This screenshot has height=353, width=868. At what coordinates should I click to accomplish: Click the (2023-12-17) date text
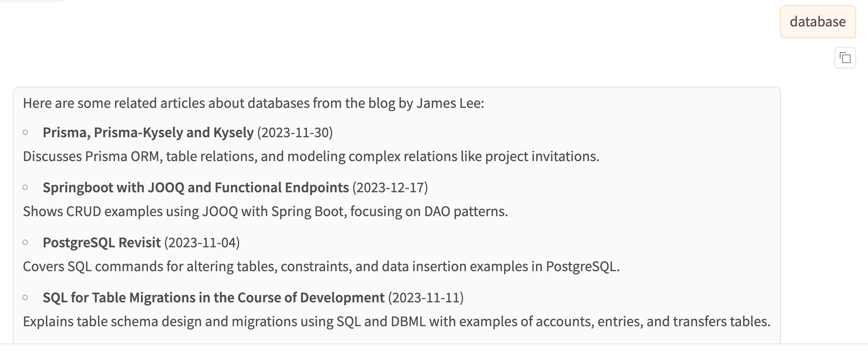coord(390,188)
